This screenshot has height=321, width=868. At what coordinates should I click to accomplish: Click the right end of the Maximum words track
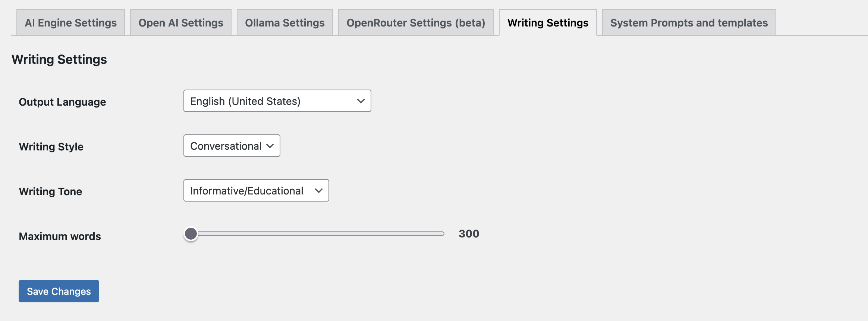442,234
